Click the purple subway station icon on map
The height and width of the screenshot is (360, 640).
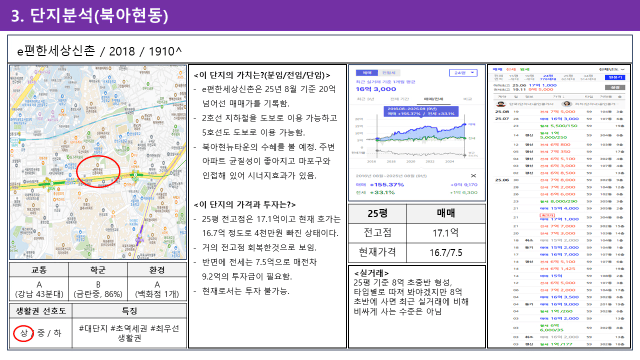pyautogui.click(x=140, y=238)
